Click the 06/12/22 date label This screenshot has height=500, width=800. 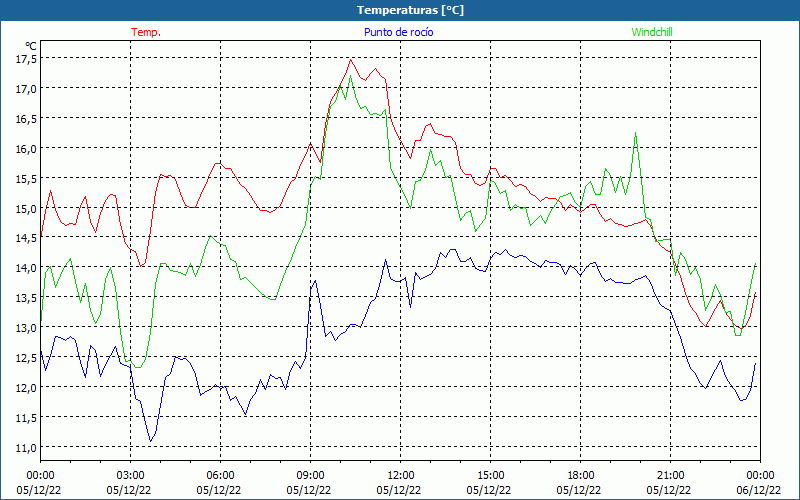coord(759,490)
